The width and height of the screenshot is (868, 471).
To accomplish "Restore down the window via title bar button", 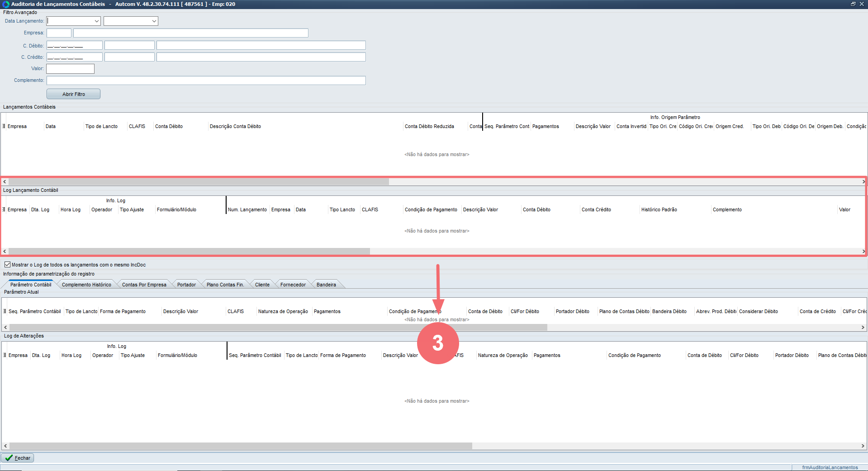I will click(853, 4).
